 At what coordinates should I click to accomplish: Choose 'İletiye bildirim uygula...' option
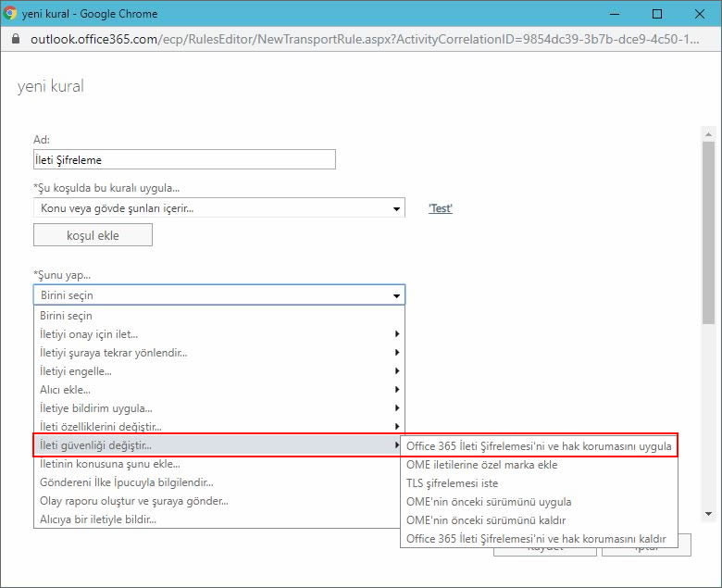pos(218,408)
